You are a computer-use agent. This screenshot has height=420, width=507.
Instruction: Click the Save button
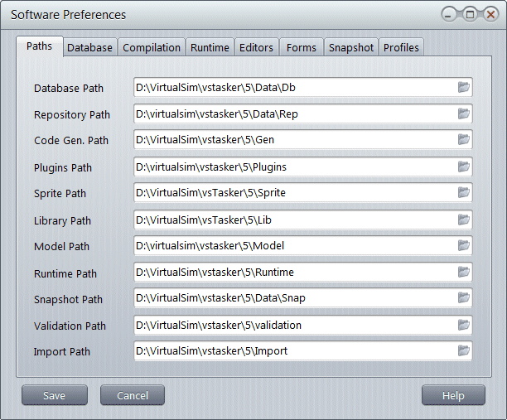point(54,396)
